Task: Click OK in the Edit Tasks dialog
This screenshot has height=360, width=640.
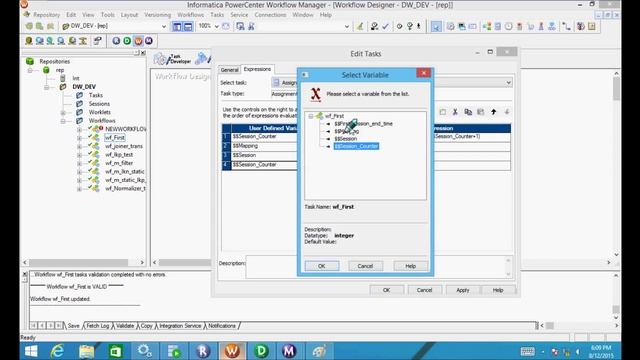Action: pyautogui.click(x=387, y=290)
